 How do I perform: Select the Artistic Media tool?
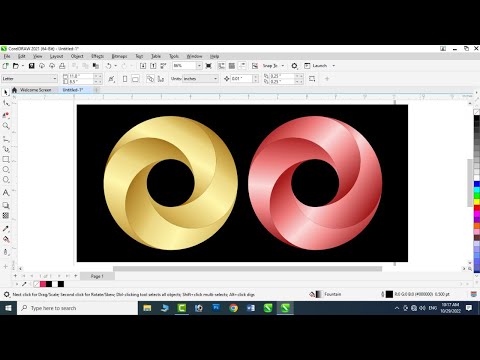pyautogui.click(x=6, y=149)
